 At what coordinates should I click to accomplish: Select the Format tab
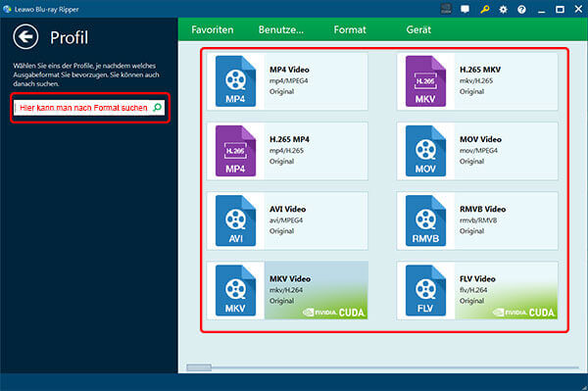[x=350, y=29]
